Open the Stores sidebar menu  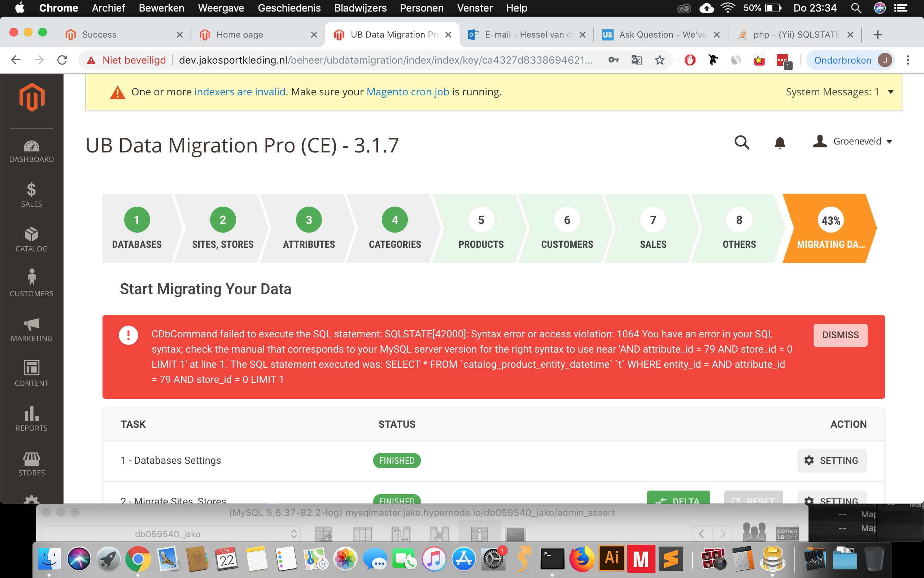(x=31, y=464)
